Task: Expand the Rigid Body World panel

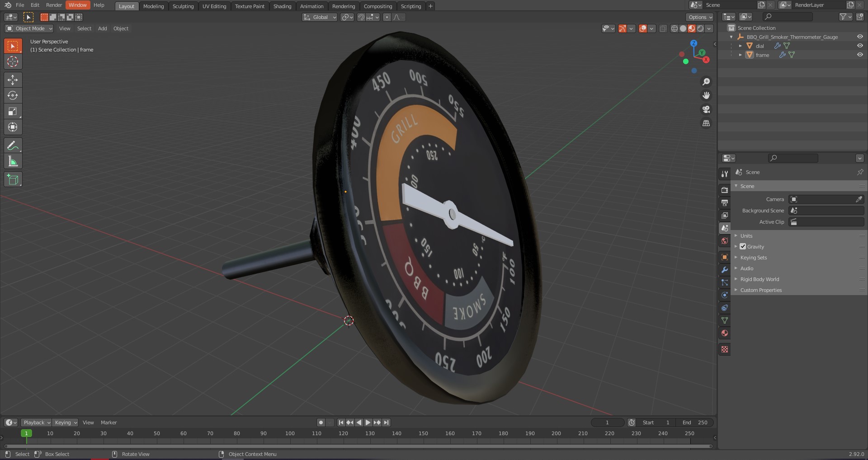Action: (759, 279)
